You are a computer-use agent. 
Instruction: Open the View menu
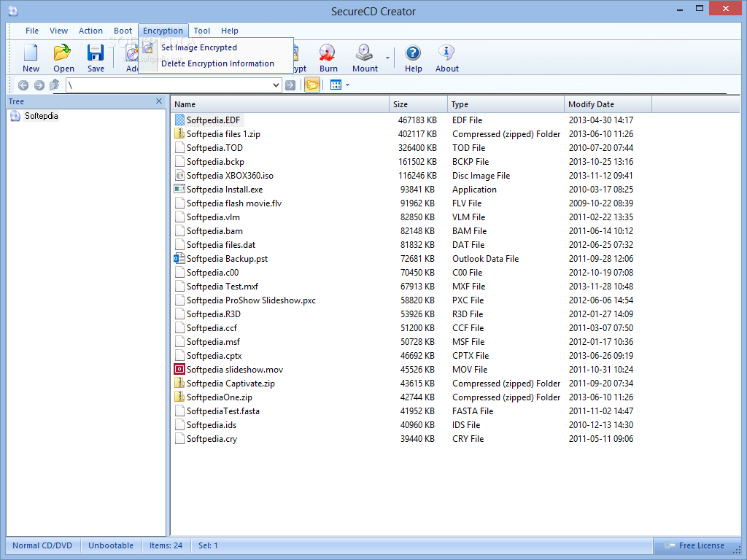[x=58, y=31]
